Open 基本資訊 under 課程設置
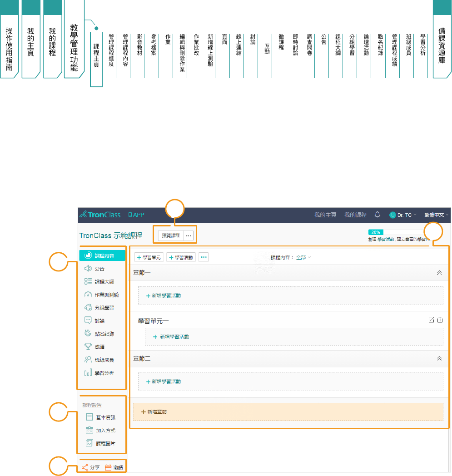Viewport: 452px width, 476px height. click(x=100, y=417)
